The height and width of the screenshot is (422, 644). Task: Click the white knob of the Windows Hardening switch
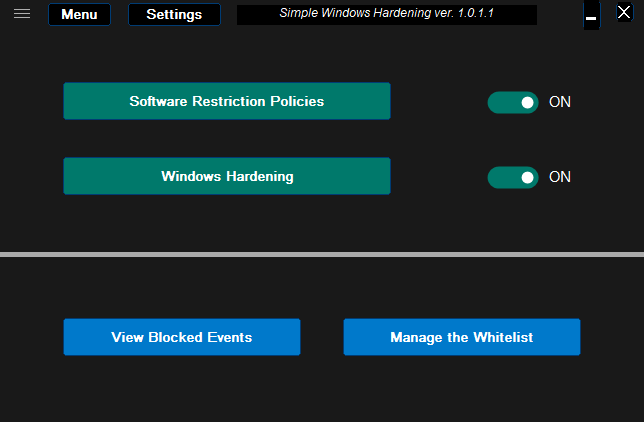coord(527,177)
